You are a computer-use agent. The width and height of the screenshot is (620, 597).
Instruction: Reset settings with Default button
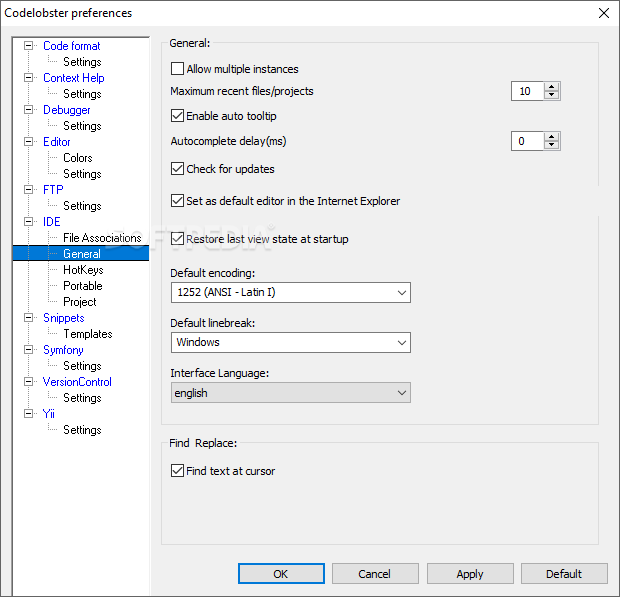(x=564, y=574)
